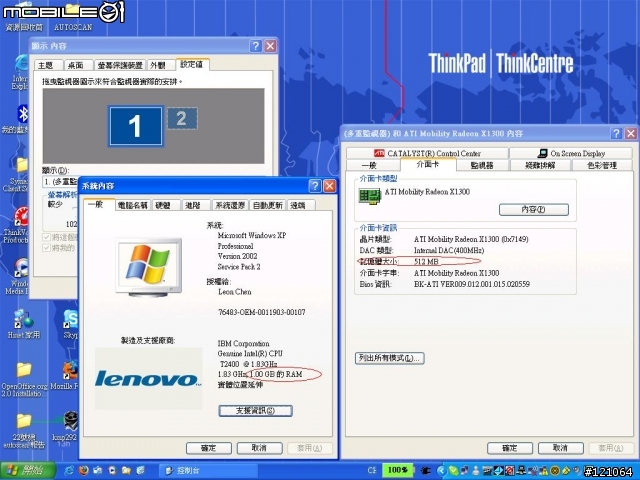640x480 pixels.
Task: Open the Symantec Client folder icon
Action: click(22, 165)
